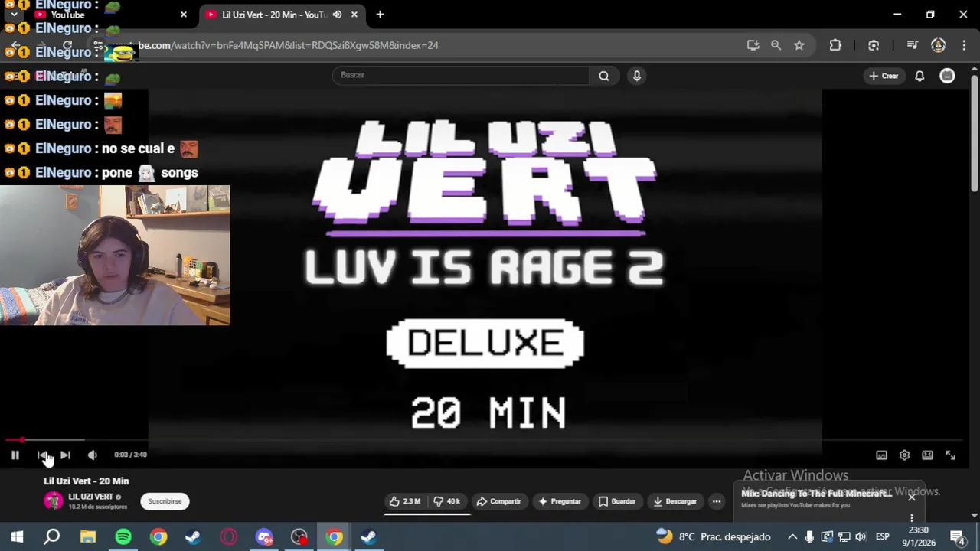Image resolution: width=980 pixels, height=551 pixels.
Task: Open Spotify from the taskbar
Action: 123,536
